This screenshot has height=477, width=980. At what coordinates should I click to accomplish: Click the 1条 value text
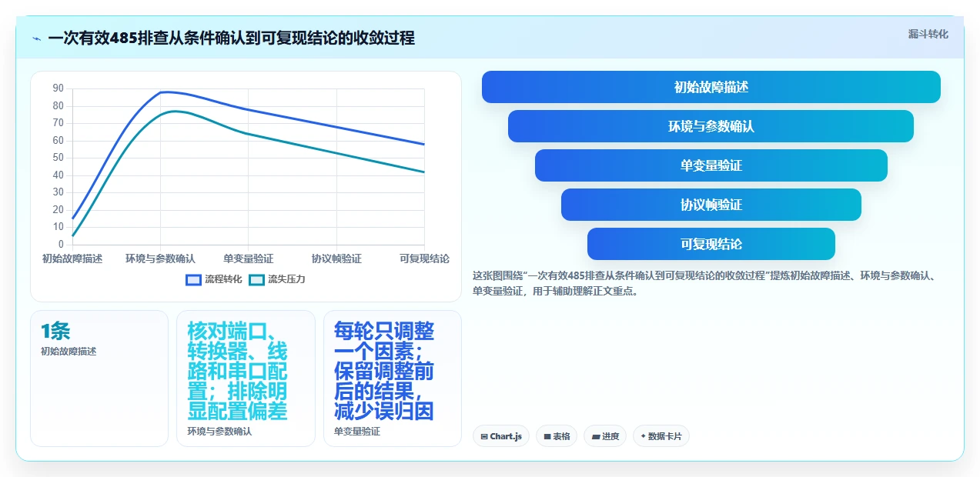[x=55, y=332]
